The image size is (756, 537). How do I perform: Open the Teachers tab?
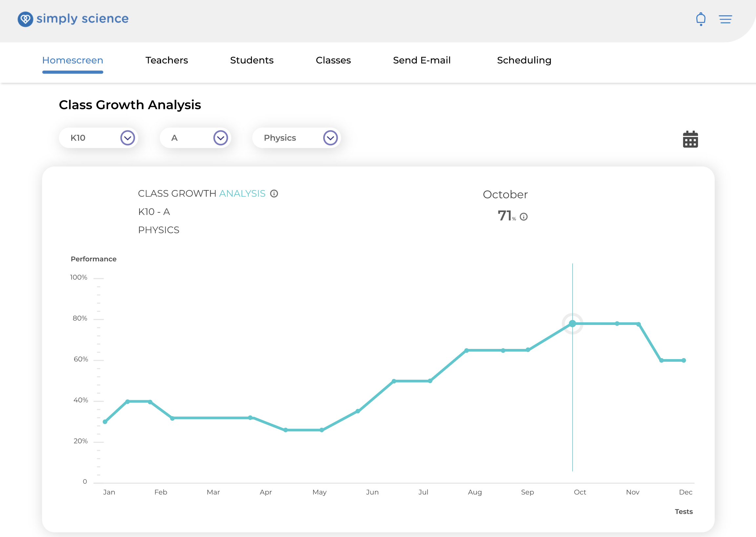(x=167, y=60)
